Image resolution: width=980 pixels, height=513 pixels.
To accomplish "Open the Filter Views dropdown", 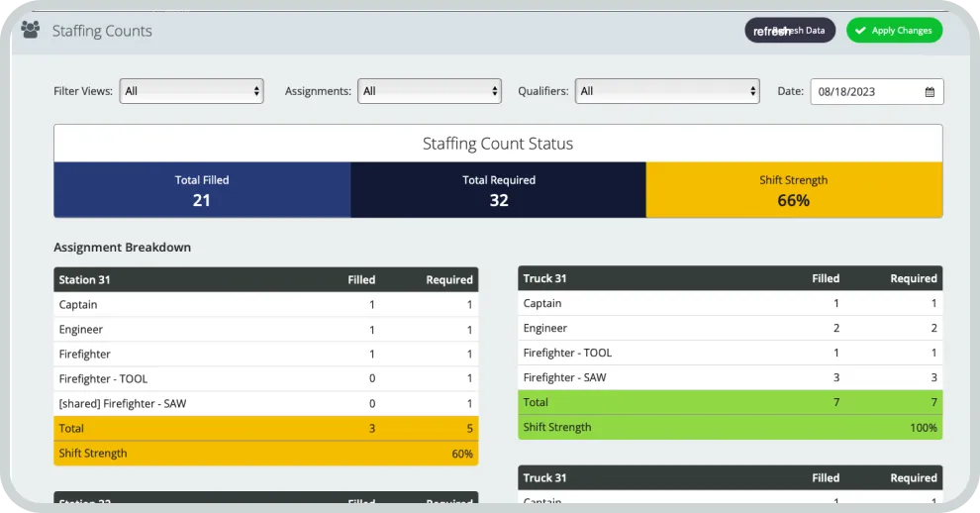I will point(192,91).
